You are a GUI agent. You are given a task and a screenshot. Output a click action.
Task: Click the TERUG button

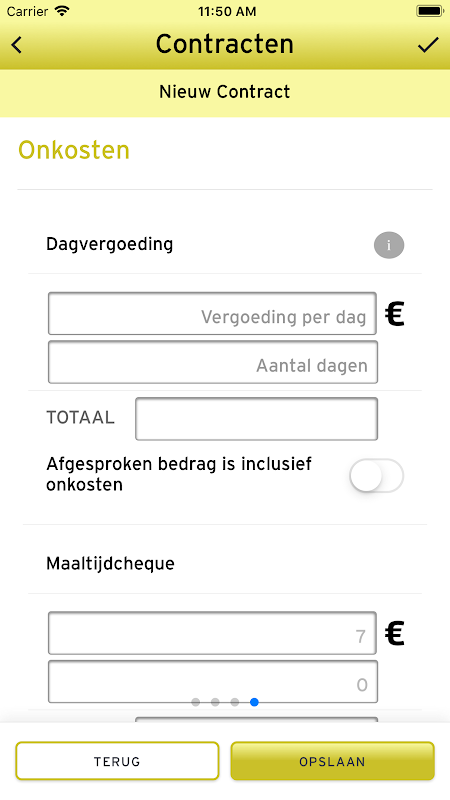[x=117, y=761]
